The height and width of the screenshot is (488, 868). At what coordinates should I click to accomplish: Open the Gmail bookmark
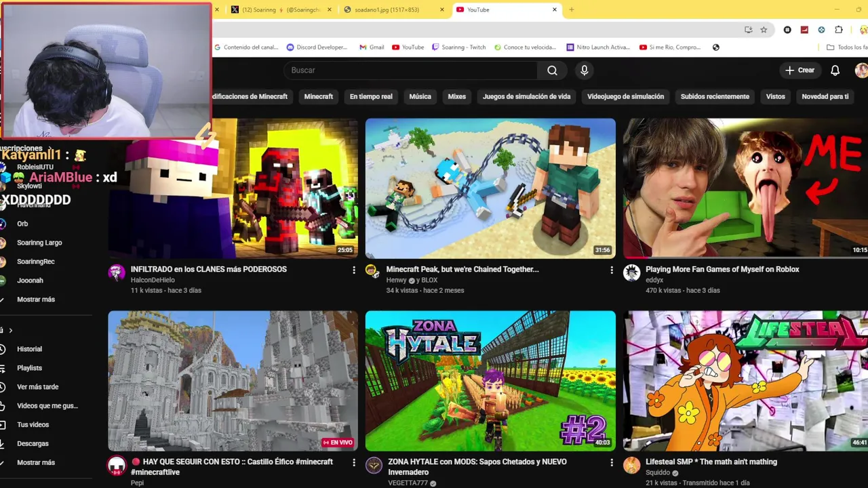coord(372,47)
